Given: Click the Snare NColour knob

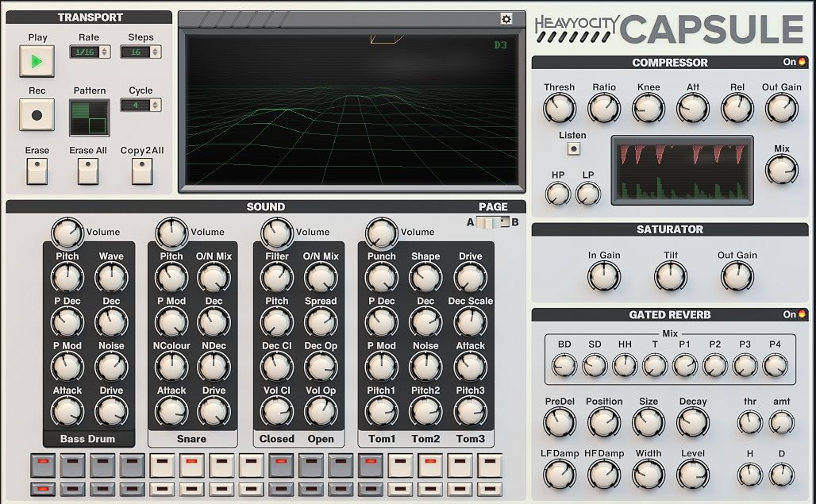Looking at the screenshot, I should [171, 367].
